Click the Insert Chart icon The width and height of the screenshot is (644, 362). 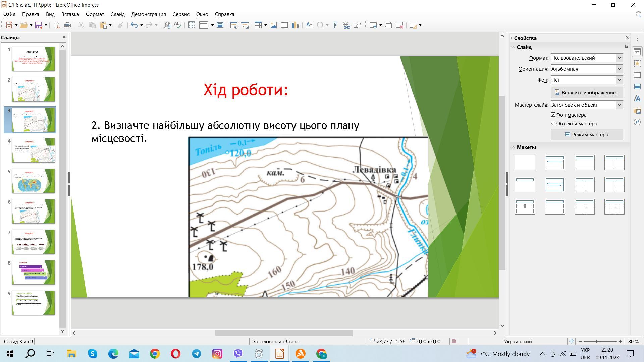(x=296, y=25)
